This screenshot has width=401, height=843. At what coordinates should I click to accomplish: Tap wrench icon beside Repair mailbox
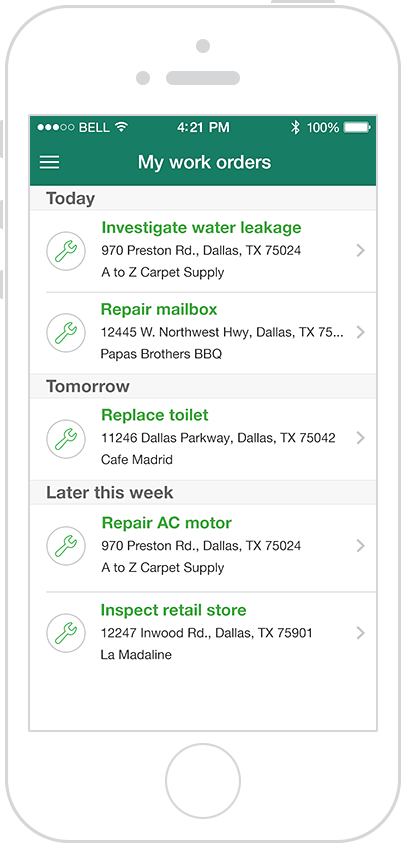pyautogui.click(x=66, y=333)
